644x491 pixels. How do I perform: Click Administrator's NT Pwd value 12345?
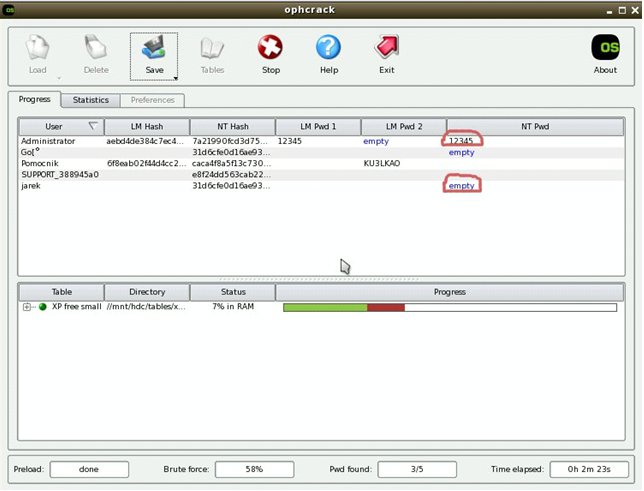point(461,141)
